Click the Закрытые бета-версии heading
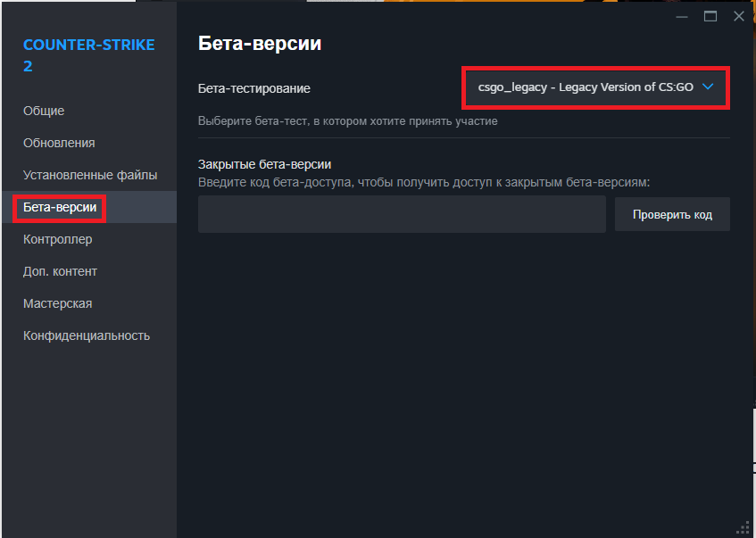Screen dimensions: 756x538 point(264,164)
